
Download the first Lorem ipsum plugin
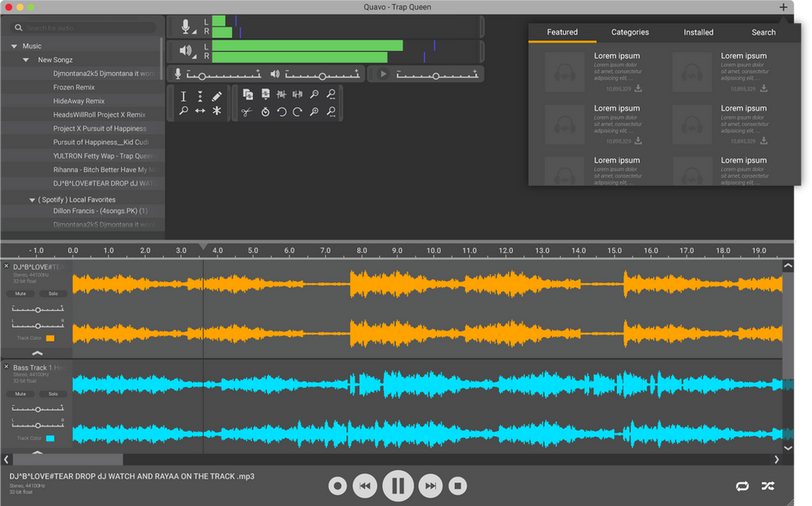pyautogui.click(x=638, y=89)
